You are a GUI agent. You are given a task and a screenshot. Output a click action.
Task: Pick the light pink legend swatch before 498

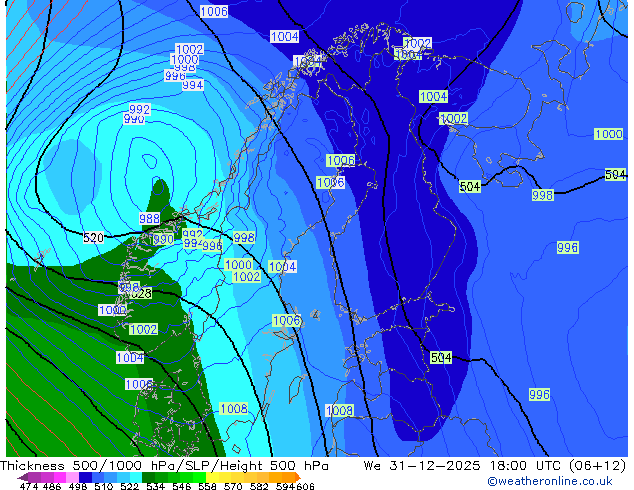pyautogui.click(x=72, y=477)
